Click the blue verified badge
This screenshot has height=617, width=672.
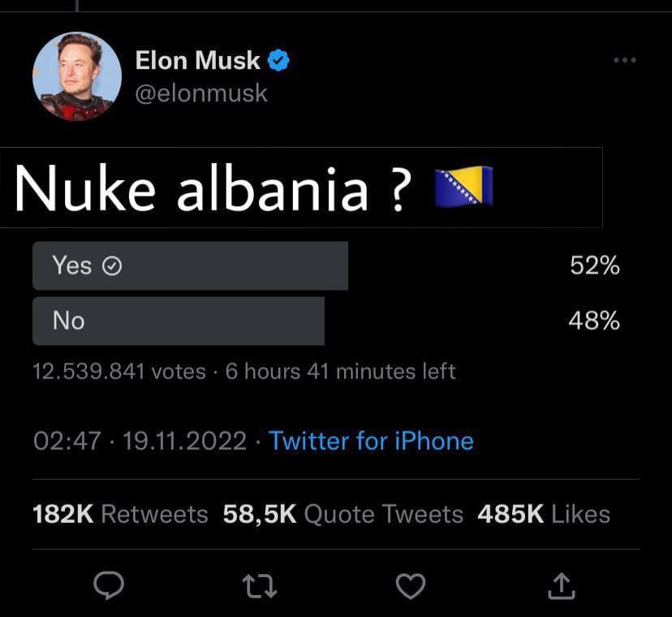tap(280, 60)
